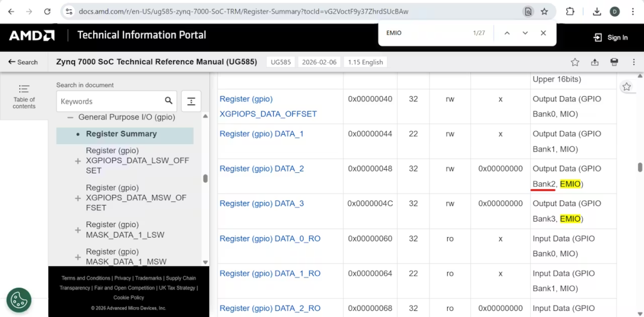Open Register (gpio) DATA_0_RO link
This screenshot has width=644, height=317.
point(270,238)
